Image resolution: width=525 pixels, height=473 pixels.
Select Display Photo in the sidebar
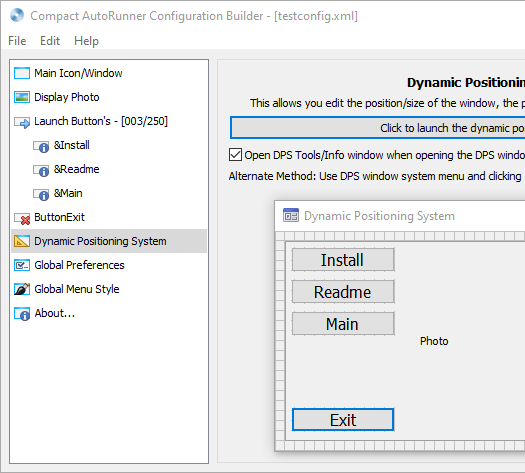109,97
